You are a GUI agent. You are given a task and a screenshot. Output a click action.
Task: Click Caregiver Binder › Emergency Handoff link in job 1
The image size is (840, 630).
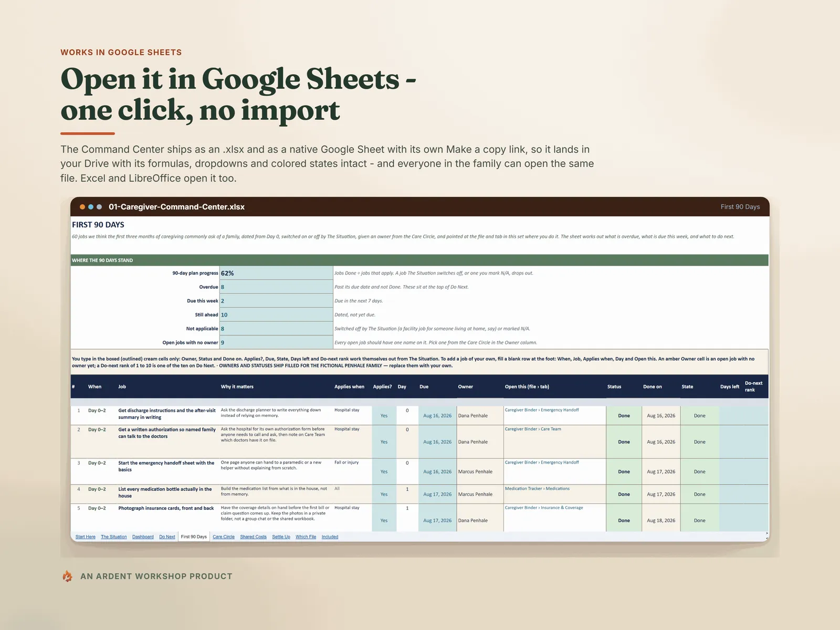[x=542, y=410]
